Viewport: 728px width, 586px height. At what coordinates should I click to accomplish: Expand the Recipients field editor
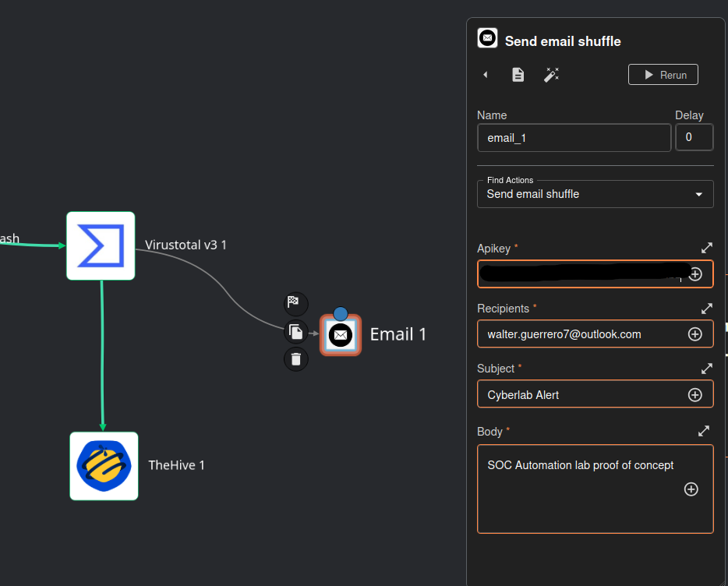point(706,309)
